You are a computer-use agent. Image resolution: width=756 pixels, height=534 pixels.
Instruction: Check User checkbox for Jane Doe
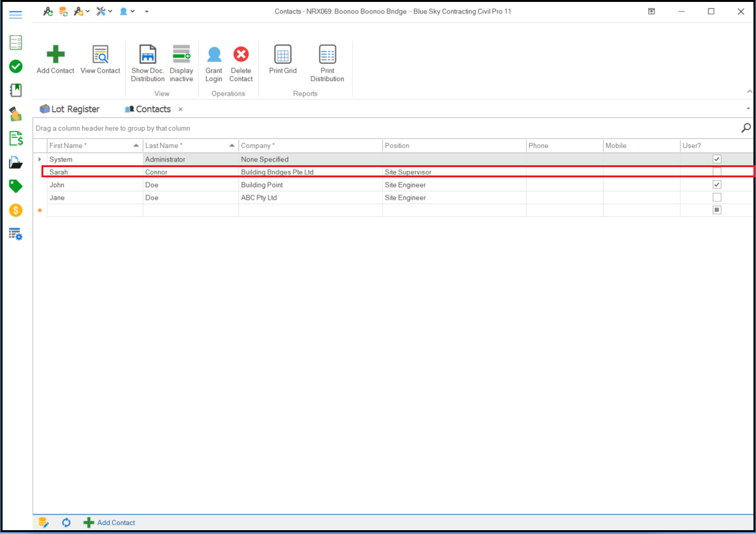716,197
